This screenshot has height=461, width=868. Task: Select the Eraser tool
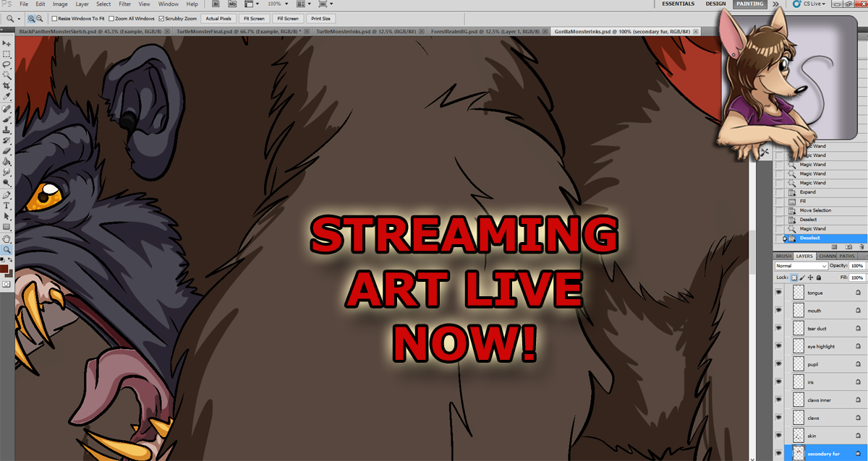coord(7,151)
